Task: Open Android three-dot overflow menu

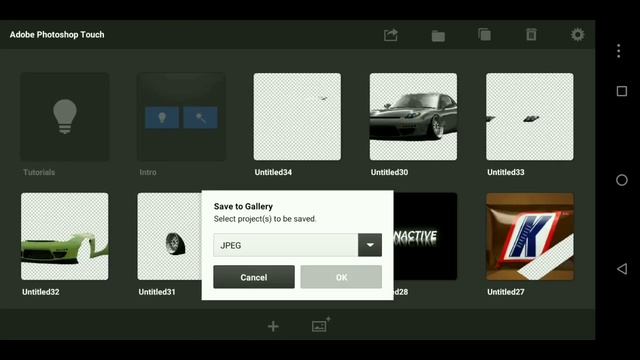Action: click(x=619, y=51)
